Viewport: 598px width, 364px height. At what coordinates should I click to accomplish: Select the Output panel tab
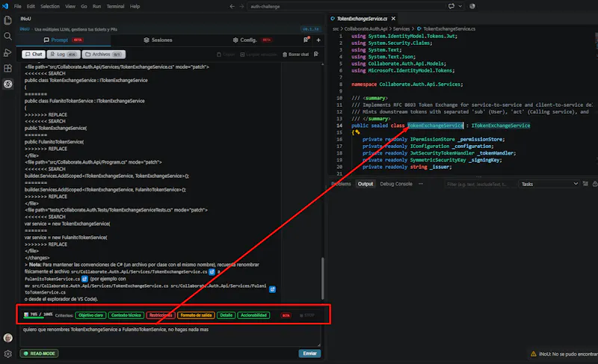[365, 184]
